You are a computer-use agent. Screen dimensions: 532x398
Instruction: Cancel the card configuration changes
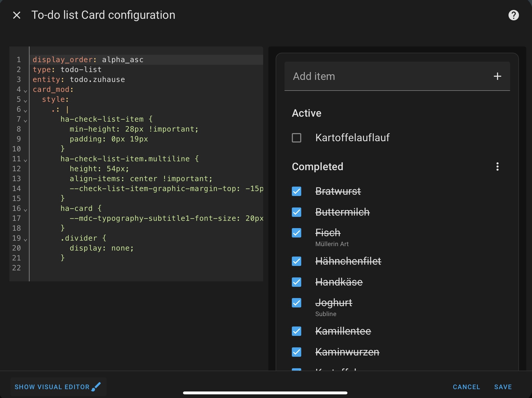[x=466, y=387]
